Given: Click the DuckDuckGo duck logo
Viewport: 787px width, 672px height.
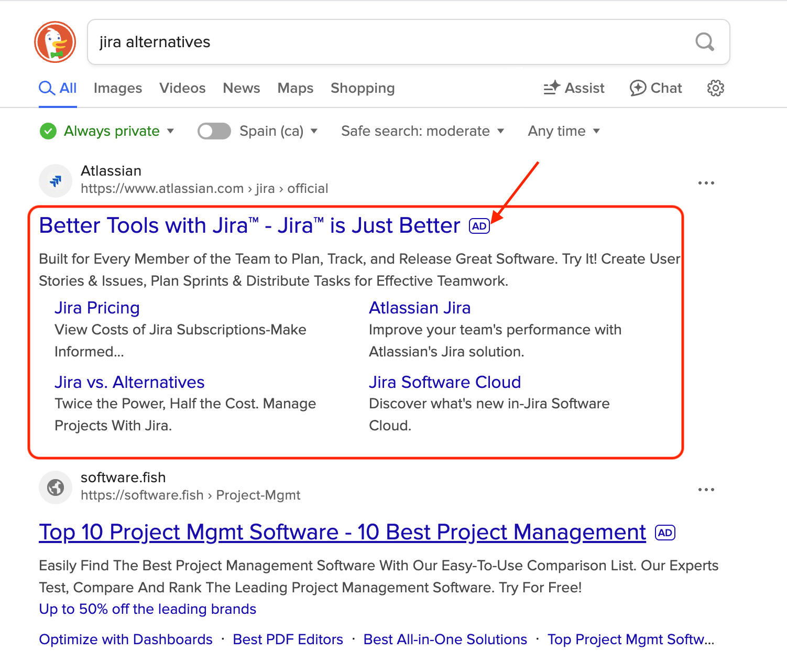Looking at the screenshot, I should (55, 42).
